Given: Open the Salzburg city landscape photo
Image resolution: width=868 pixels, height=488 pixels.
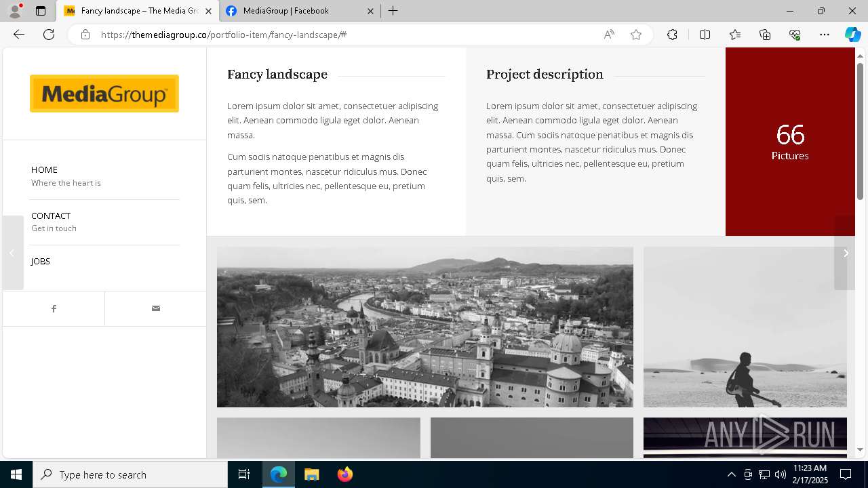Looking at the screenshot, I should pos(425,327).
